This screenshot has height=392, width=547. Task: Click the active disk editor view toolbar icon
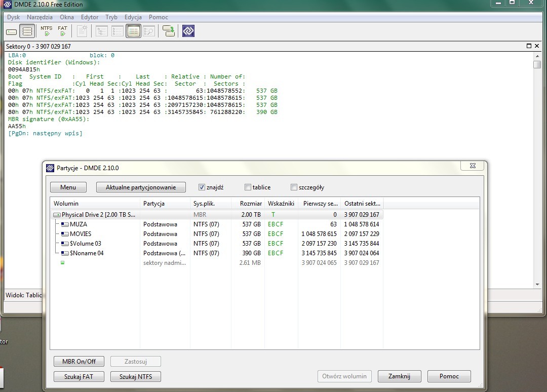(133, 31)
